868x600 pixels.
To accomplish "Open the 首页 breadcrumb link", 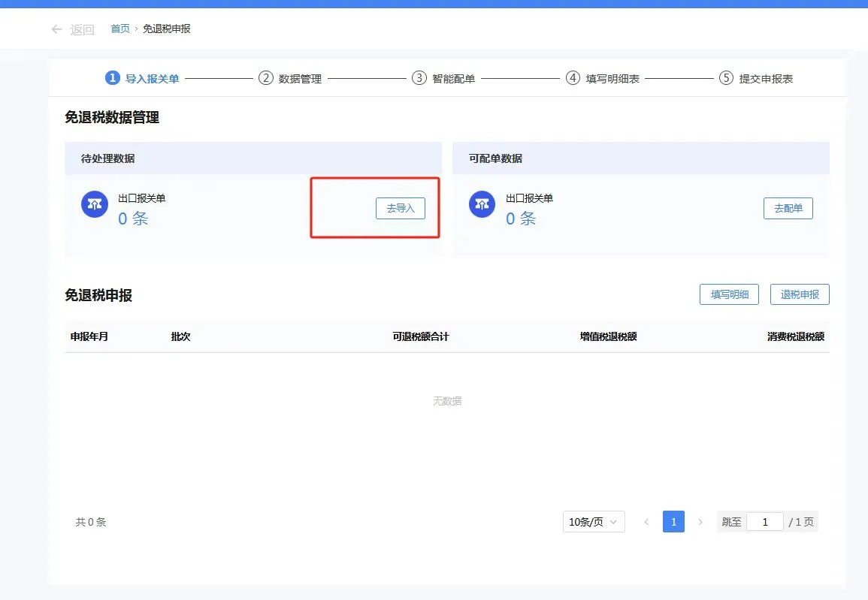I will 119,29.
